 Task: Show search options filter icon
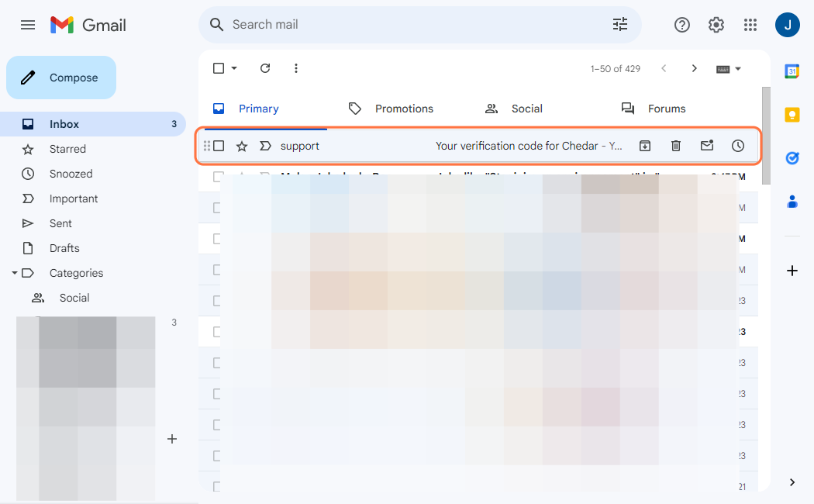620,24
